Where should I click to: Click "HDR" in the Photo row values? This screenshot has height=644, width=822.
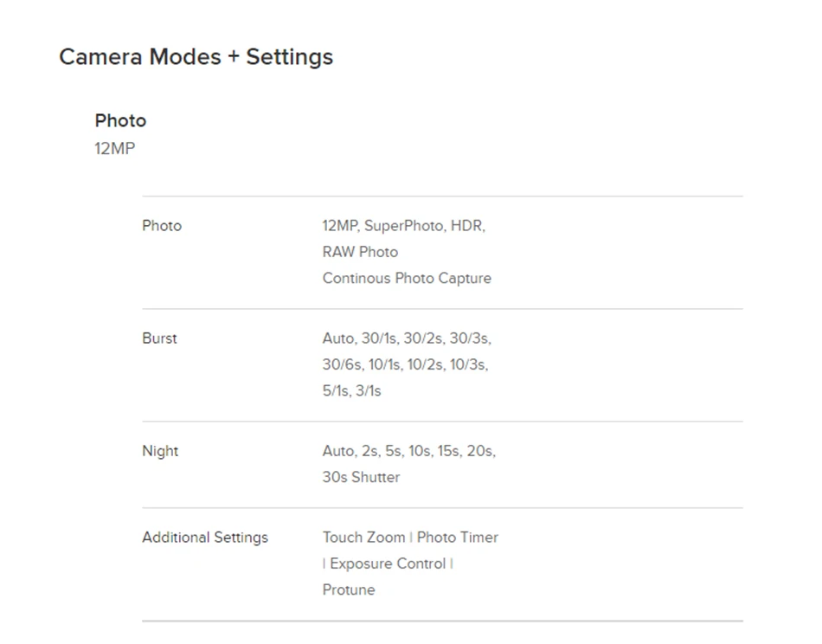pos(466,226)
